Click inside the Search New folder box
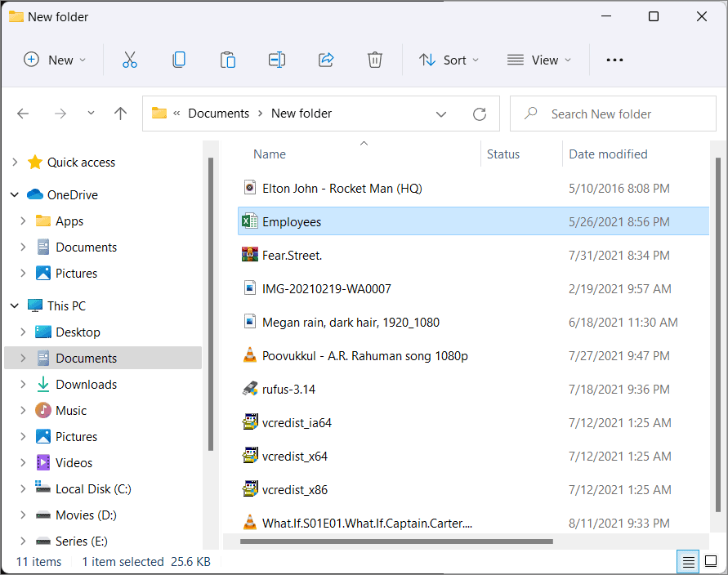The height and width of the screenshot is (575, 728). coord(613,114)
